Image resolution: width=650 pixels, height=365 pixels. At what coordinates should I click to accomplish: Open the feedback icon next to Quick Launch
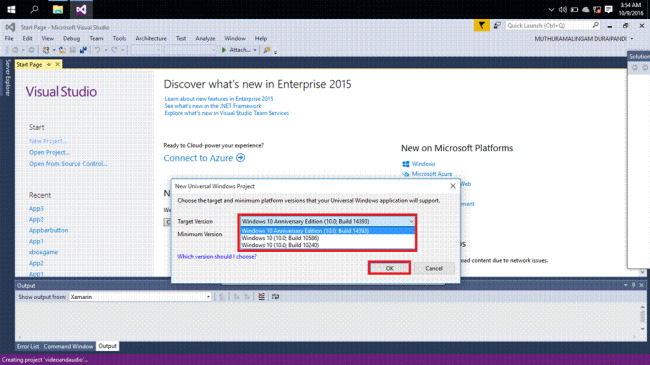pyautogui.click(x=497, y=26)
